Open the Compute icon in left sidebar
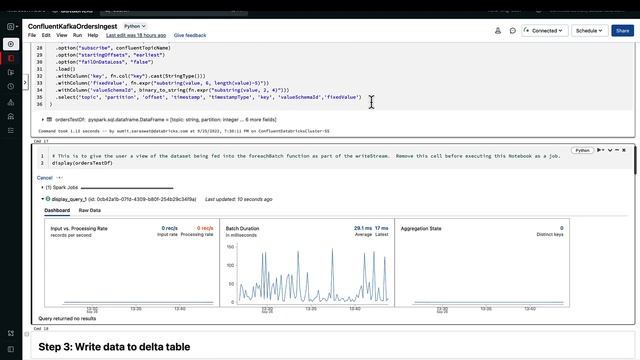 11,116
